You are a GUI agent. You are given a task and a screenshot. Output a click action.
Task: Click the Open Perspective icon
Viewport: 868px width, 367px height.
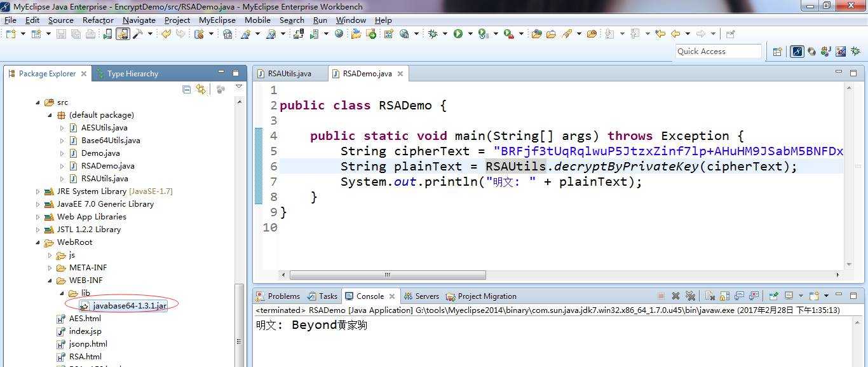point(777,52)
